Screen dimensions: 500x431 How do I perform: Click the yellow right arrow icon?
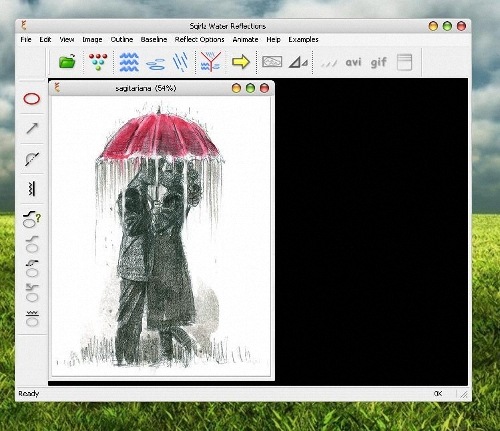click(241, 62)
